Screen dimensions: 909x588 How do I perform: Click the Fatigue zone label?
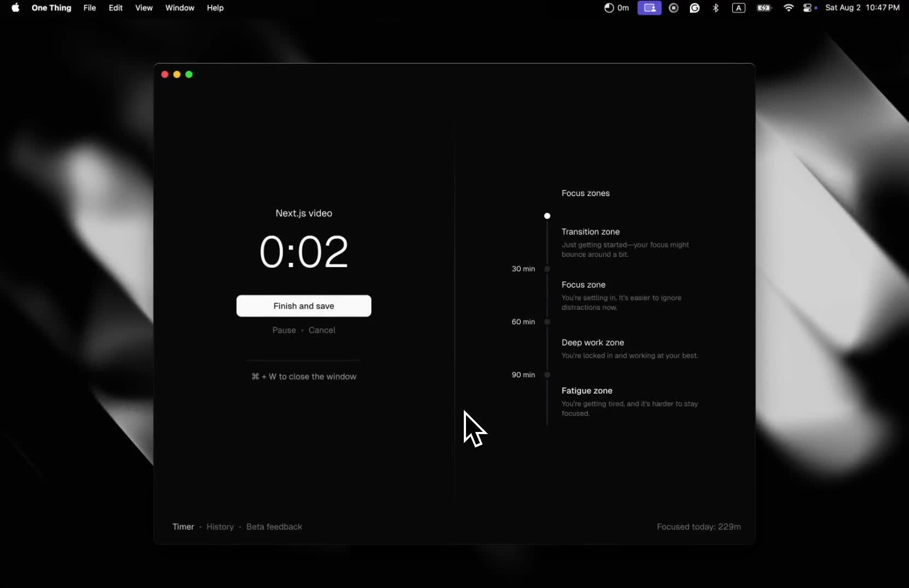[586, 391]
